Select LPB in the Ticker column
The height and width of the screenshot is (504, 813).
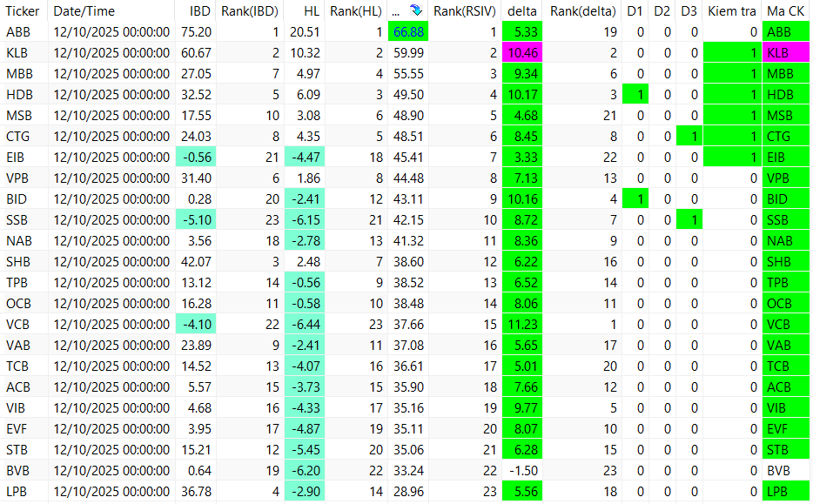click(17, 491)
